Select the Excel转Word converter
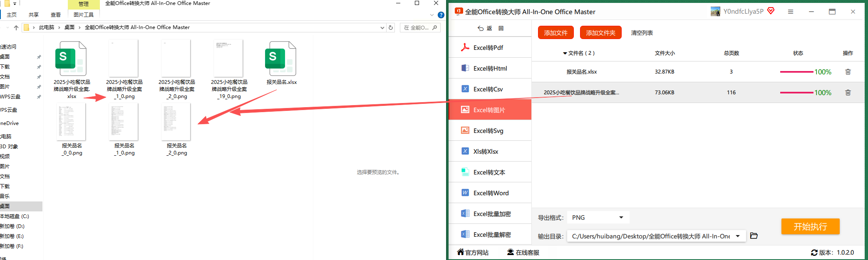 490,193
